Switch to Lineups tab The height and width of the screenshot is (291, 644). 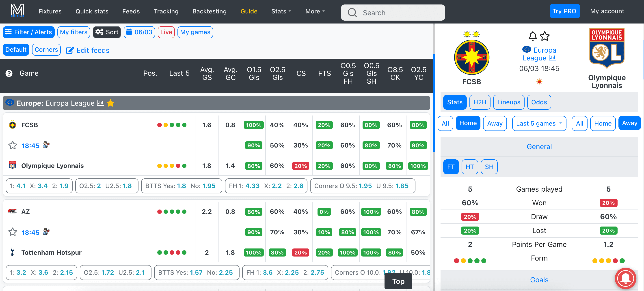(508, 102)
